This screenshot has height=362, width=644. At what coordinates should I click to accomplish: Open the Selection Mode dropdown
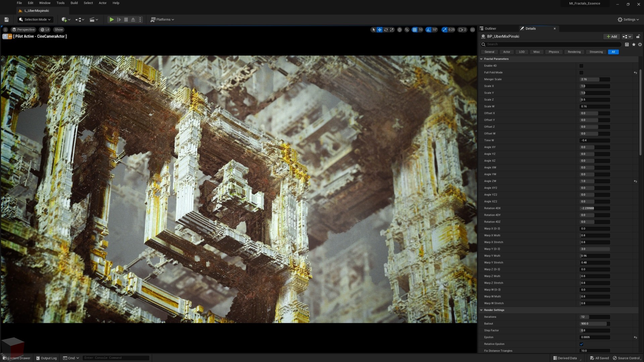coord(35,19)
